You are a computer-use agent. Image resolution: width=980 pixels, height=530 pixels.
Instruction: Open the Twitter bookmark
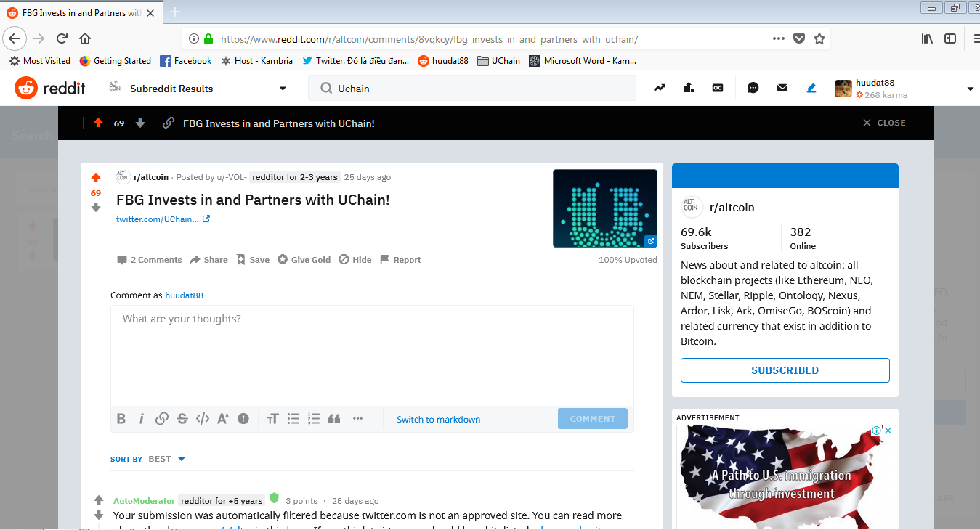[356, 61]
